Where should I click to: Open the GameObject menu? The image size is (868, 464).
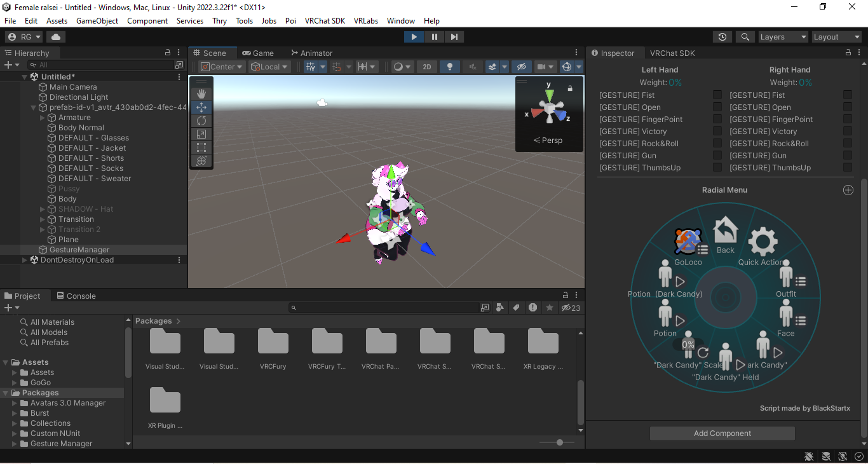tap(97, 21)
